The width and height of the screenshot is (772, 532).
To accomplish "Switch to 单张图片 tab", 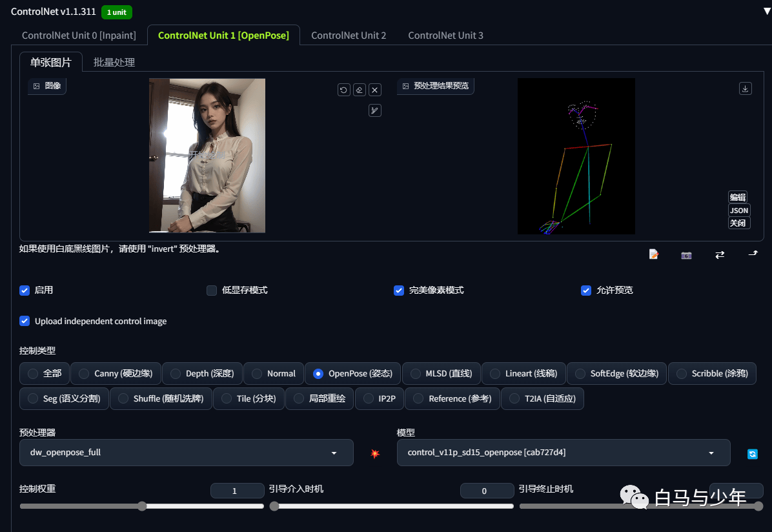I will coord(51,63).
